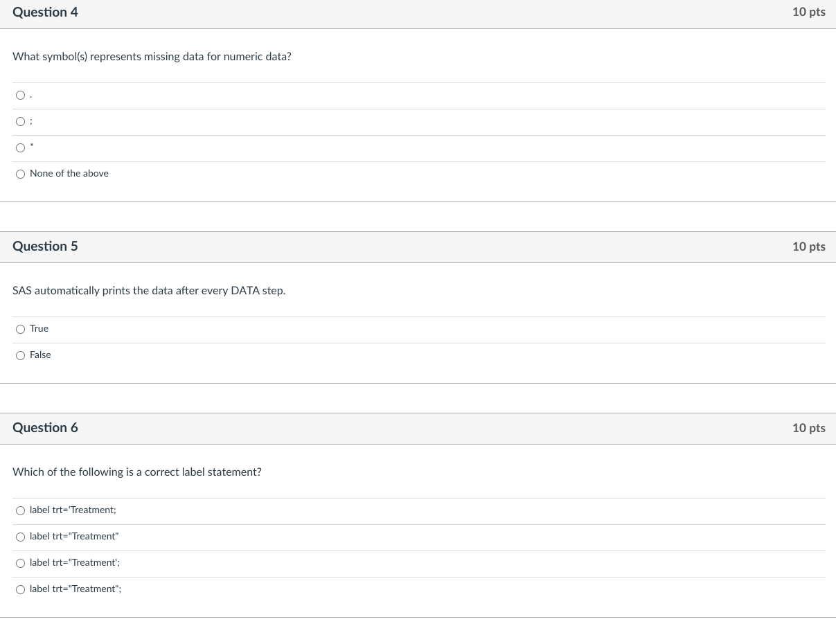Click the missing data question text
This screenshot has width=836, height=644.
pos(152,57)
